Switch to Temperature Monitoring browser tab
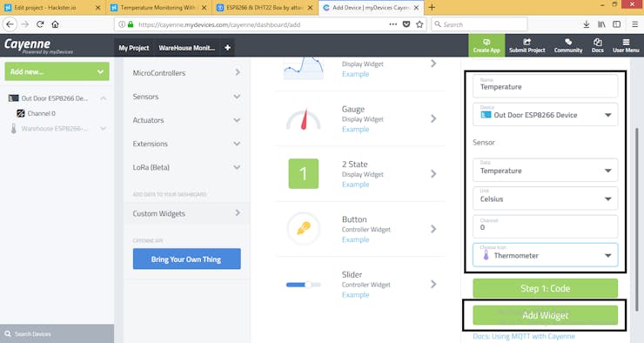This screenshot has height=343, width=644. [x=159, y=7]
